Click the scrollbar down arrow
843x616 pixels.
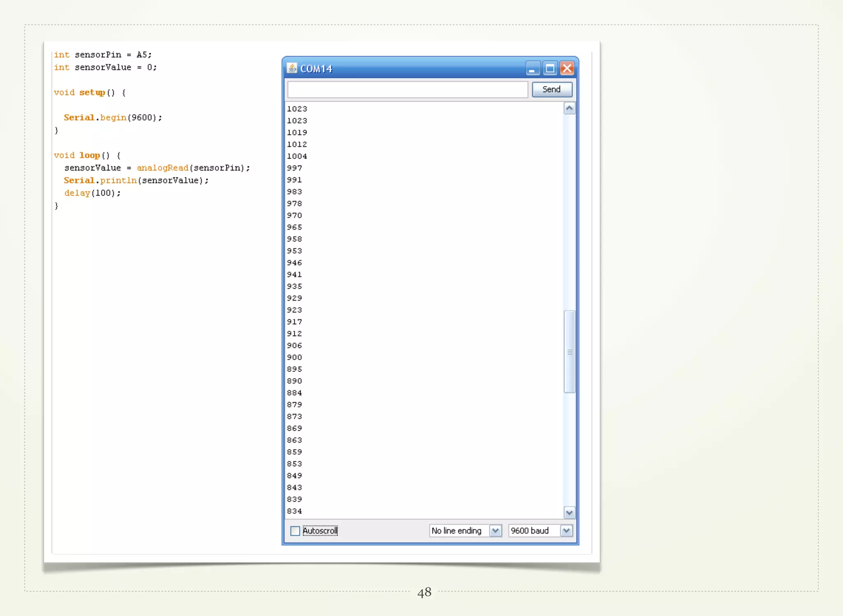pyautogui.click(x=569, y=513)
